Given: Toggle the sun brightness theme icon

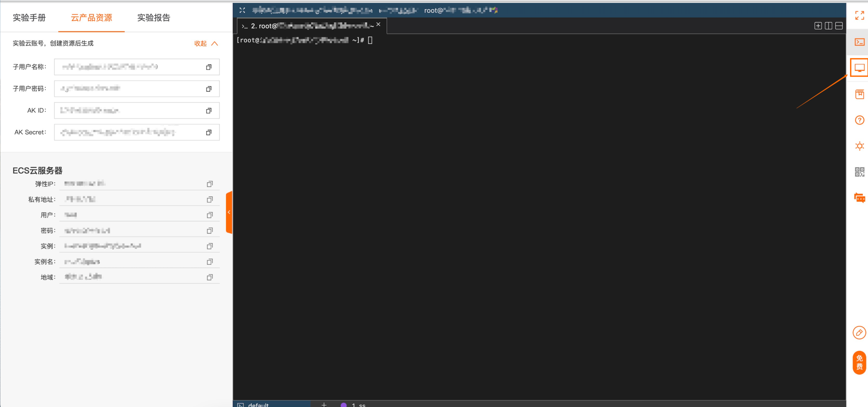Looking at the screenshot, I should [859, 146].
